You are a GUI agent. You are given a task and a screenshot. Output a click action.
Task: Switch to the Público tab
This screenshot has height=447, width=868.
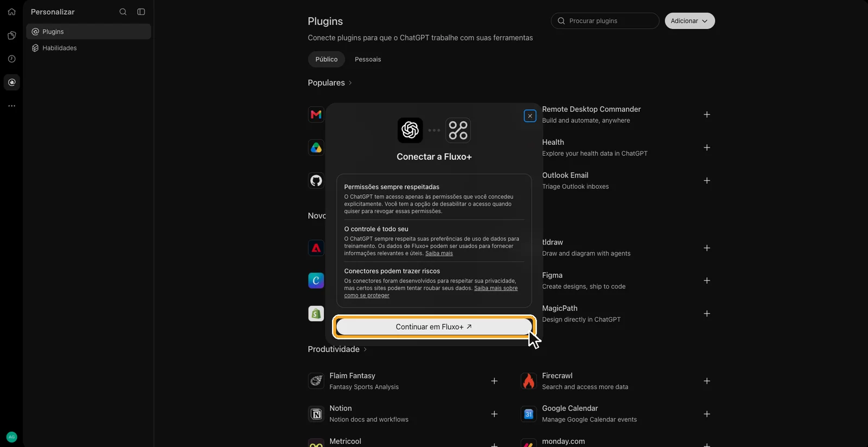pyautogui.click(x=327, y=59)
